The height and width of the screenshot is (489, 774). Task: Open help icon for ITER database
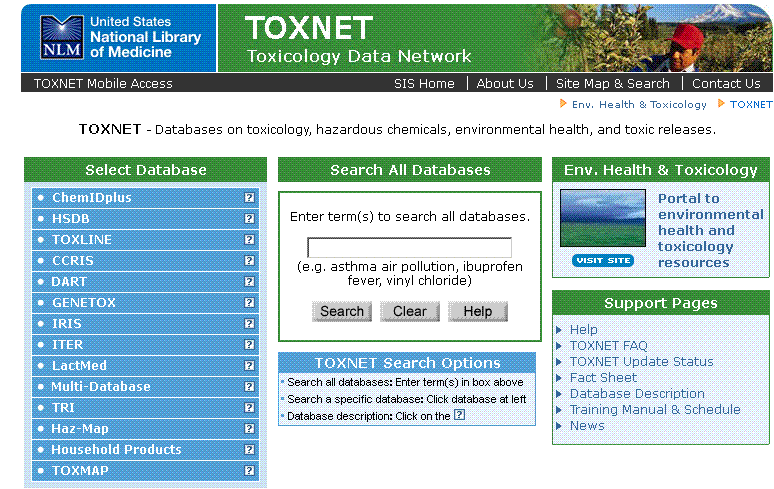249,344
